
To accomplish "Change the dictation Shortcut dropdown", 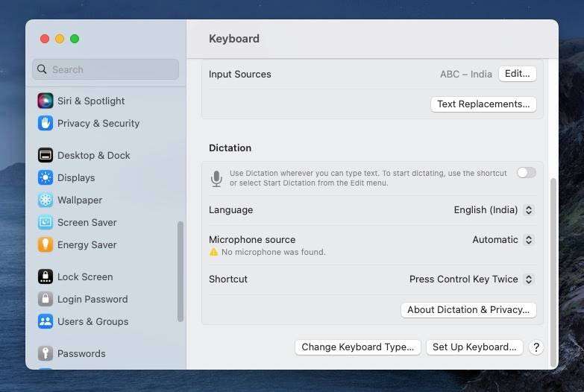I will pos(471,279).
